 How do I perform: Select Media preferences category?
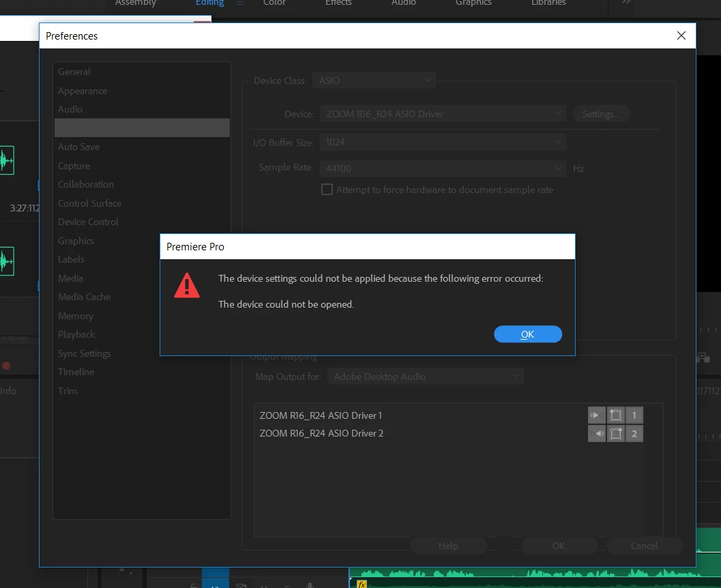[70, 278]
